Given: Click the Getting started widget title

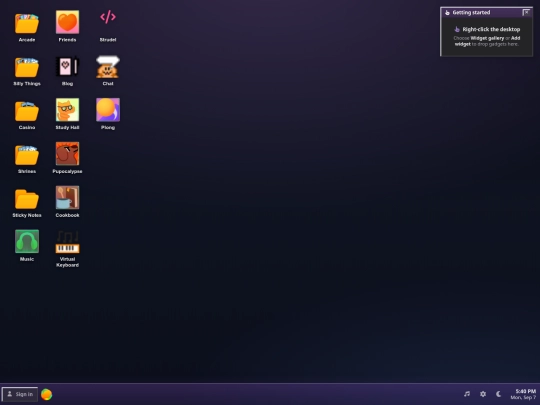Looking at the screenshot, I should (x=471, y=12).
